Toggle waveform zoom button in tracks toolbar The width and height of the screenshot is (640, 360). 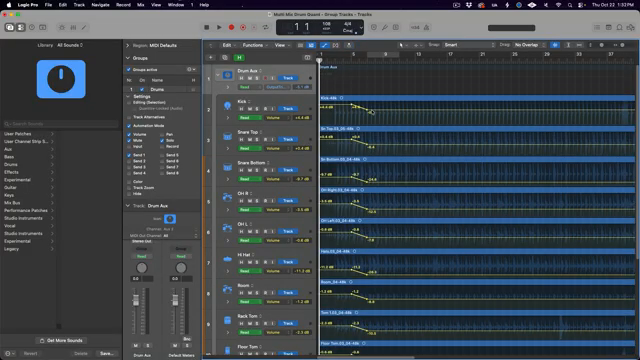point(555,45)
